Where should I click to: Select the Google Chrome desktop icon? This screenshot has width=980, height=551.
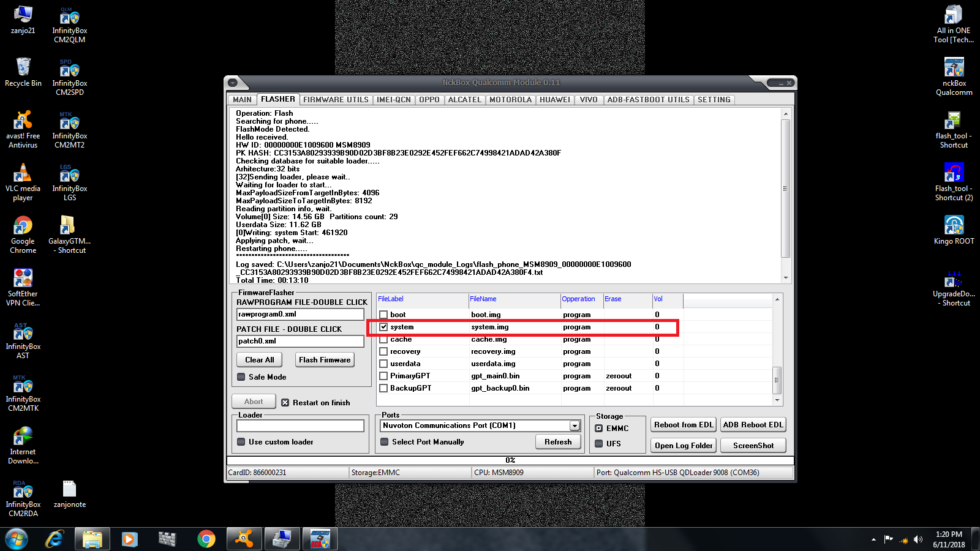pos(23,235)
